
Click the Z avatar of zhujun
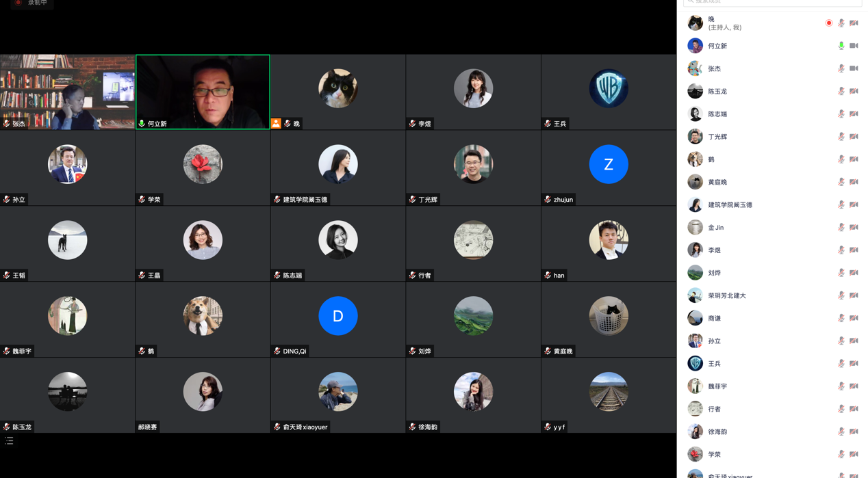[608, 164]
